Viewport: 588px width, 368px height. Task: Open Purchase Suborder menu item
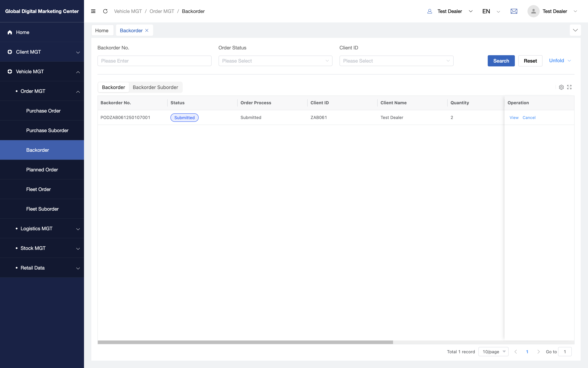[42, 130]
